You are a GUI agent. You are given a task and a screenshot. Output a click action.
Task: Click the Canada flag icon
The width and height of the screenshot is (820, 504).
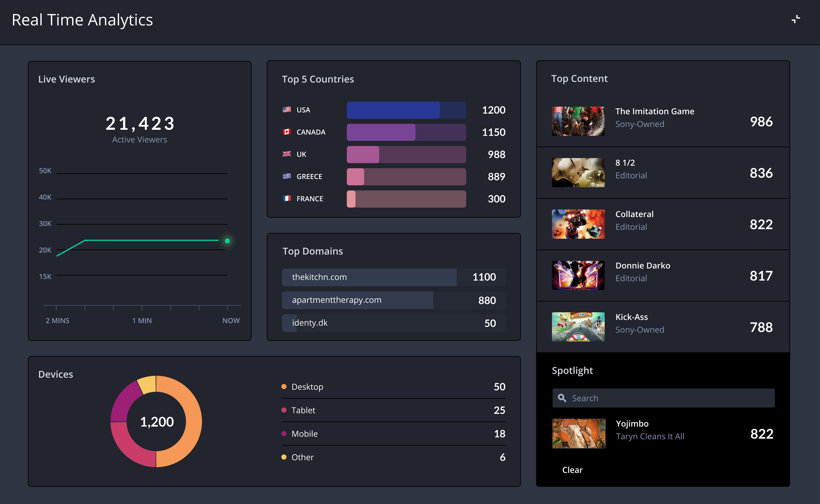(x=286, y=132)
